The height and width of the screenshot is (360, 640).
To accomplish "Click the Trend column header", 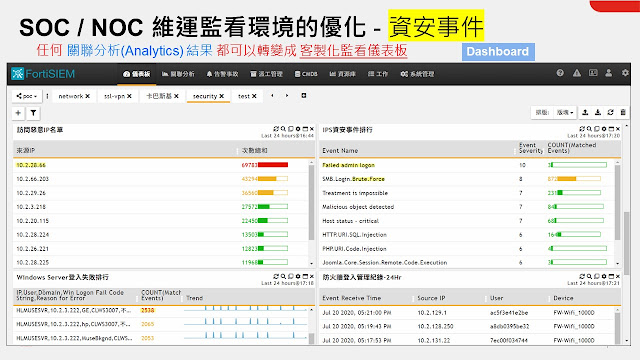I will 194,298.
